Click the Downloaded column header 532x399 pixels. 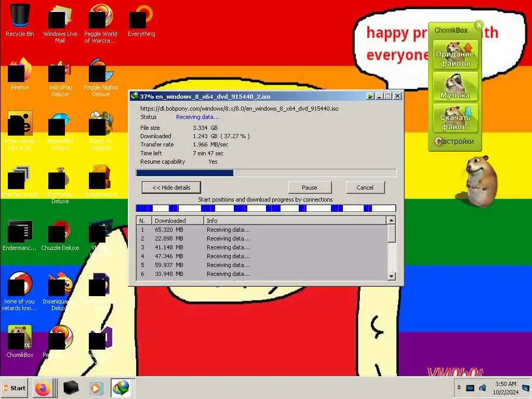pos(178,220)
